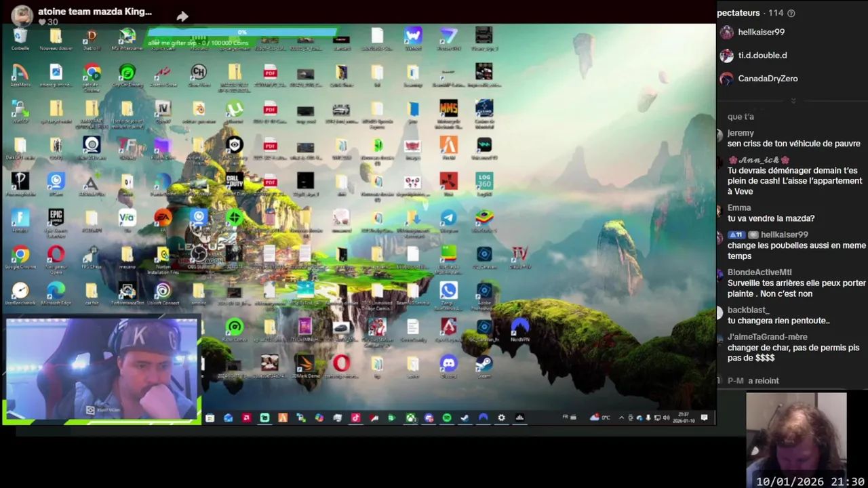Open the WinSCP desktop shortcut
The width and height of the screenshot is (868, 488).
(x=20, y=112)
